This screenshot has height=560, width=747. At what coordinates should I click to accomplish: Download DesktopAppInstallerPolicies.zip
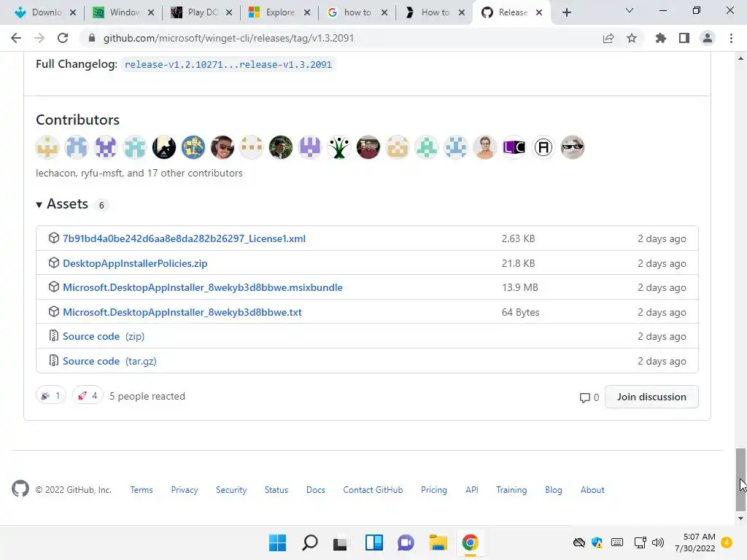[x=135, y=263]
